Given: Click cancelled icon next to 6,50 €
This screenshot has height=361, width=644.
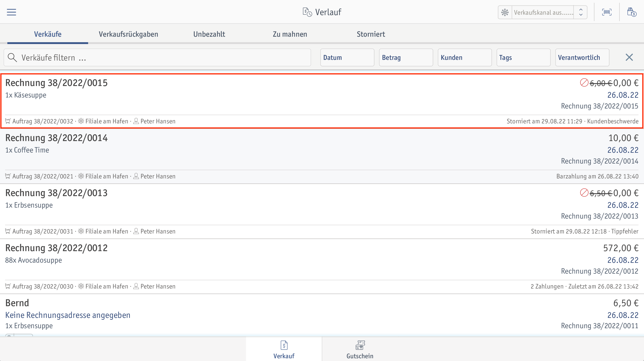Looking at the screenshot, I should click(x=584, y=193).
